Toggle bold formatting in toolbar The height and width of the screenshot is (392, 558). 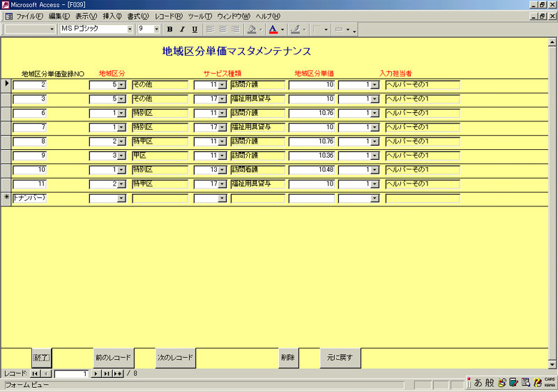tap(169, 29)
